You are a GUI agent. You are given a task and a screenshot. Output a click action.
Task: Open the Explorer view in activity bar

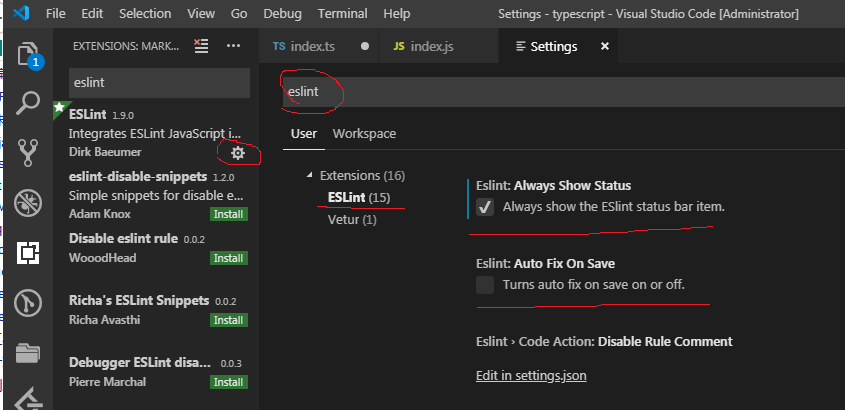(x=29, y=52)
